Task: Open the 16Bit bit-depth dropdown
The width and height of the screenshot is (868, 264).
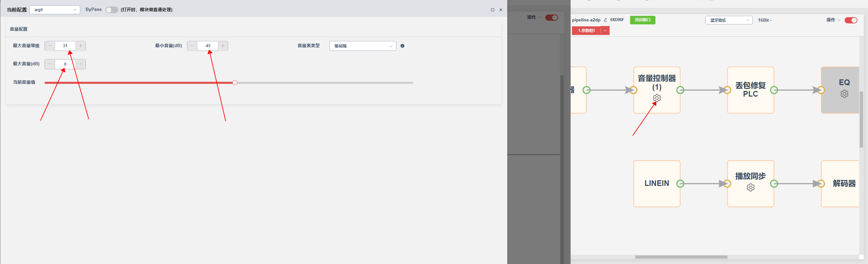Action: [765, 20]
